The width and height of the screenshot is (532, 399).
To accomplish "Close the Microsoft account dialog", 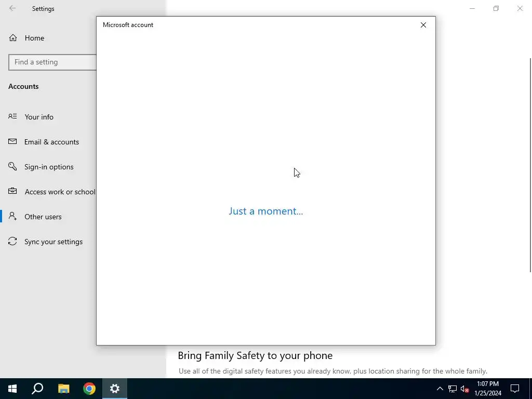I will pyautogui.click(x=423, y=25).
